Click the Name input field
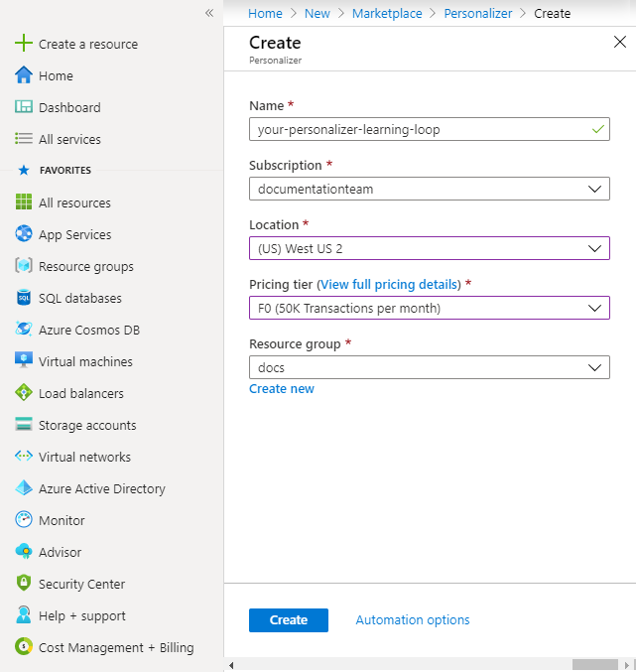This screenshot has height=672, width=636. [419, 129]
